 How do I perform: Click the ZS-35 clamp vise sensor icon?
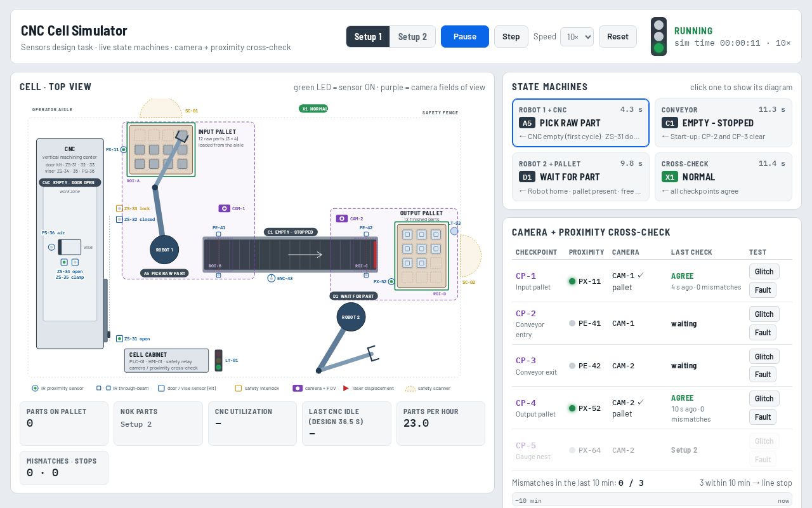point(75,262)
